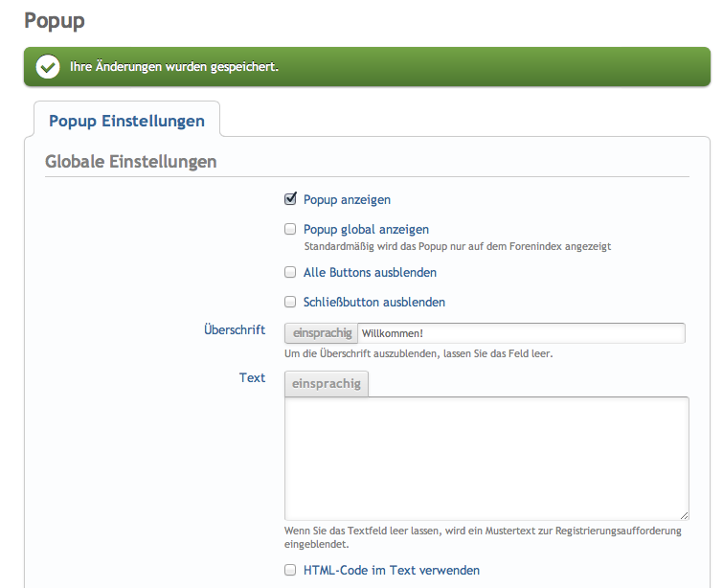
Task: Enable HTML-Code im Text verwenden checkbox
Action: [290, 570]
